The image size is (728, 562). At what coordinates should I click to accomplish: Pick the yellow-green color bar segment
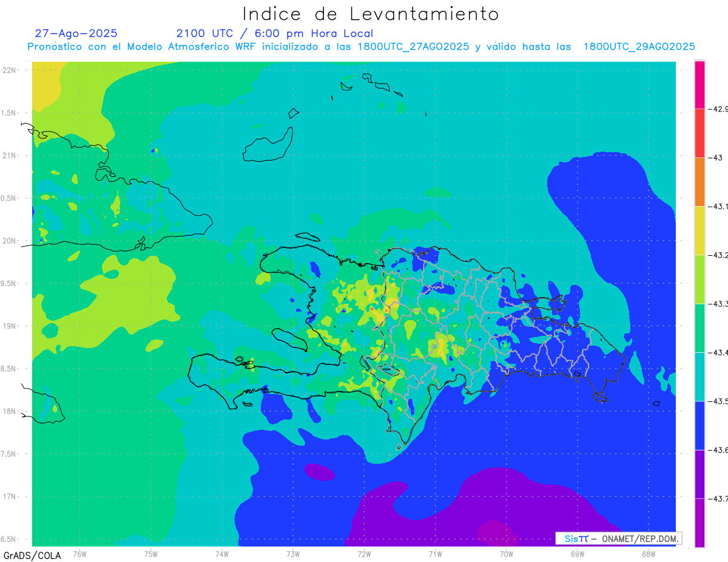[x=699, y=279]
